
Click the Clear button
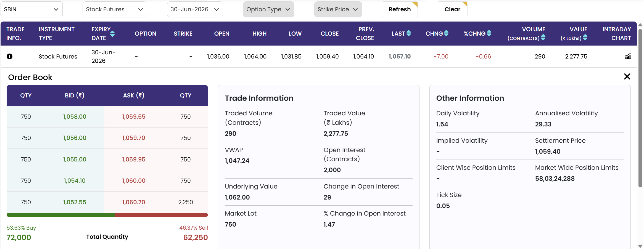click(x=452, y=9)
